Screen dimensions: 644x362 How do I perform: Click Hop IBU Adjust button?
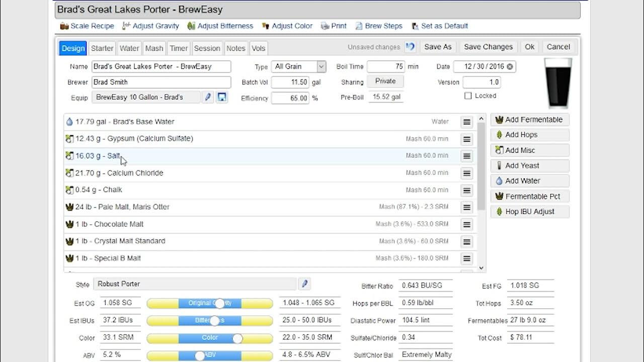coord(530,212)
